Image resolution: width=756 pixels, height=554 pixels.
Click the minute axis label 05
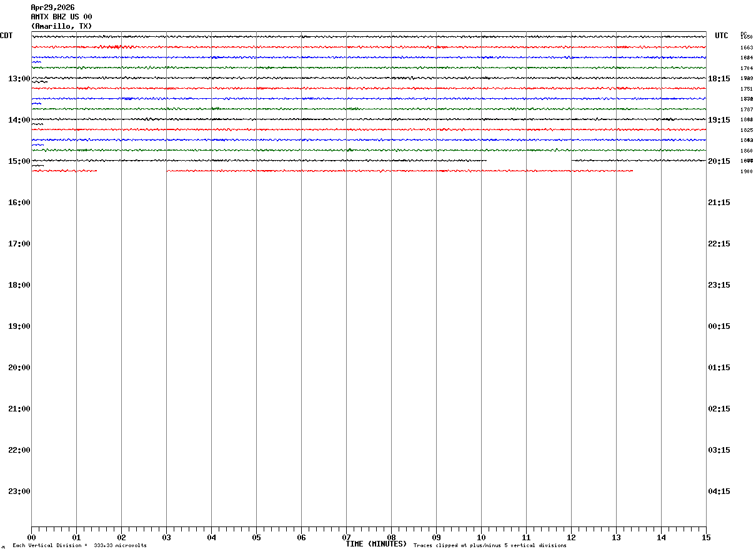(256, 538)
